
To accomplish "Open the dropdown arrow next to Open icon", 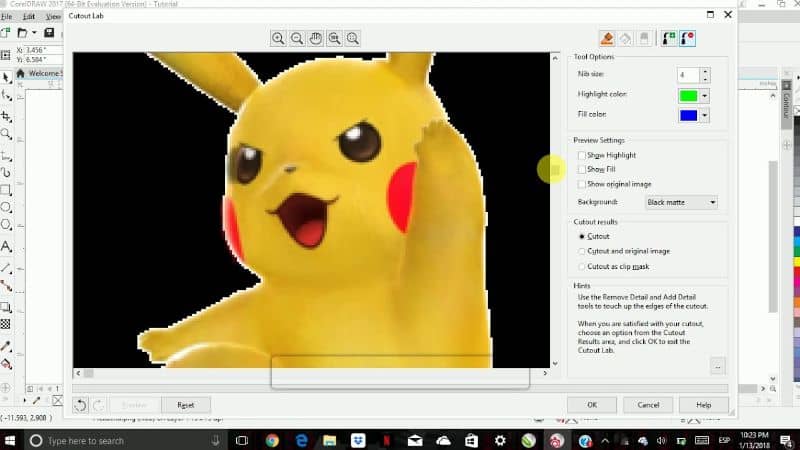I will point(34,33).
